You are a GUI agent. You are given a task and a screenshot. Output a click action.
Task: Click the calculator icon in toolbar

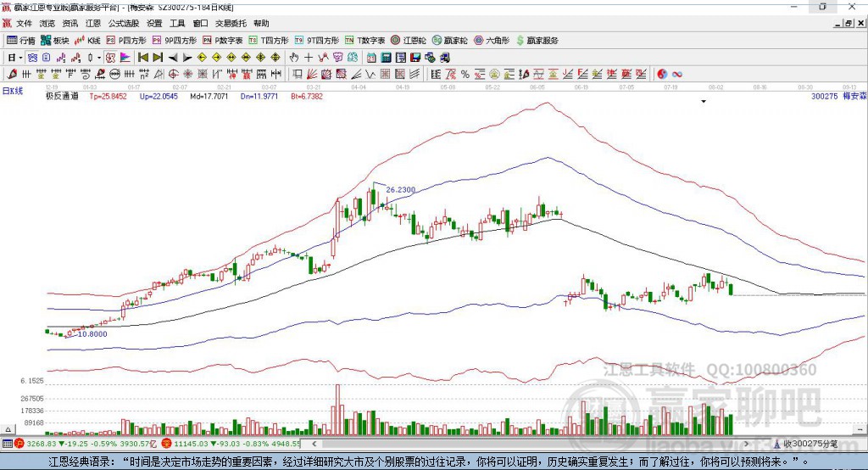386,58
